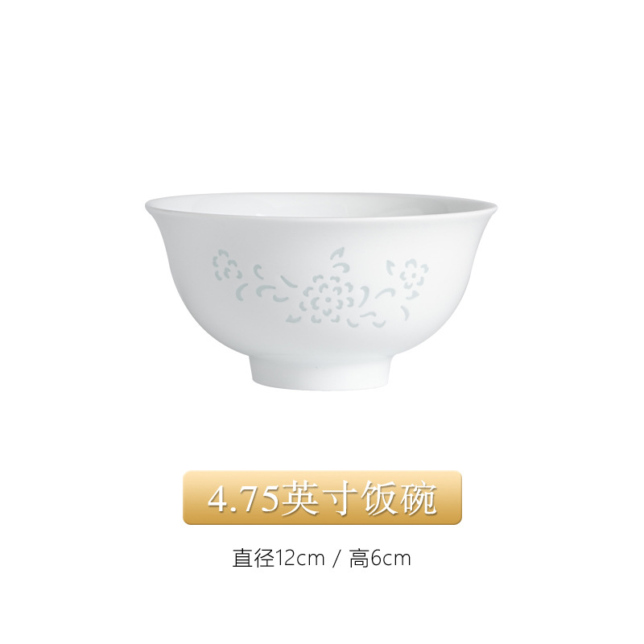Click the 饭碗 characters in the banner
This screenshot has width=644, height=644.
(398, 498)
